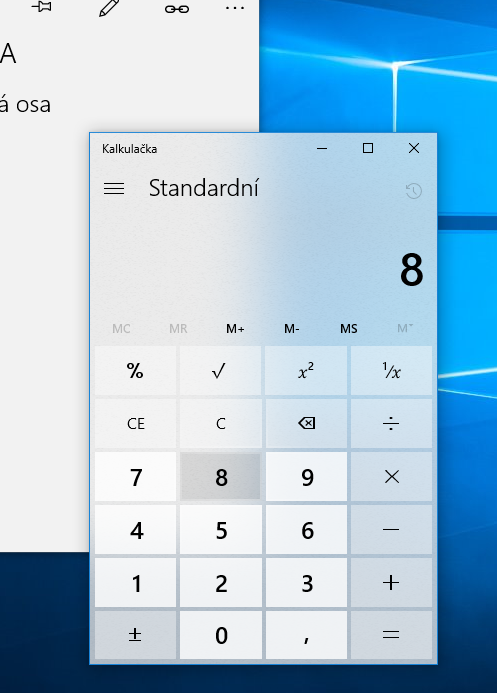Click the link icon in note toolbar

click(x=177, y=9)
